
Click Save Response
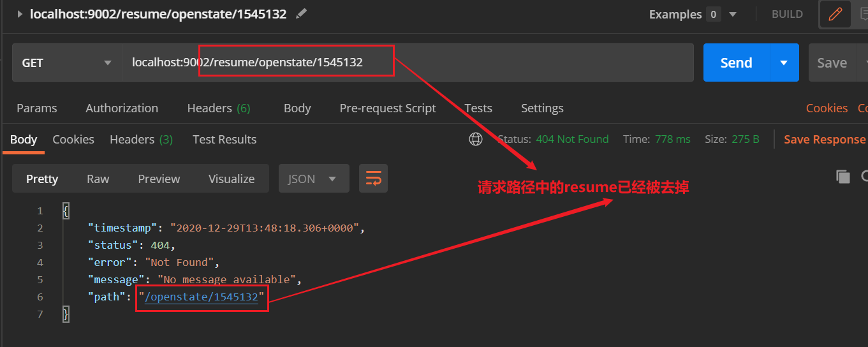pyautogui.click(x=825, y=139)
